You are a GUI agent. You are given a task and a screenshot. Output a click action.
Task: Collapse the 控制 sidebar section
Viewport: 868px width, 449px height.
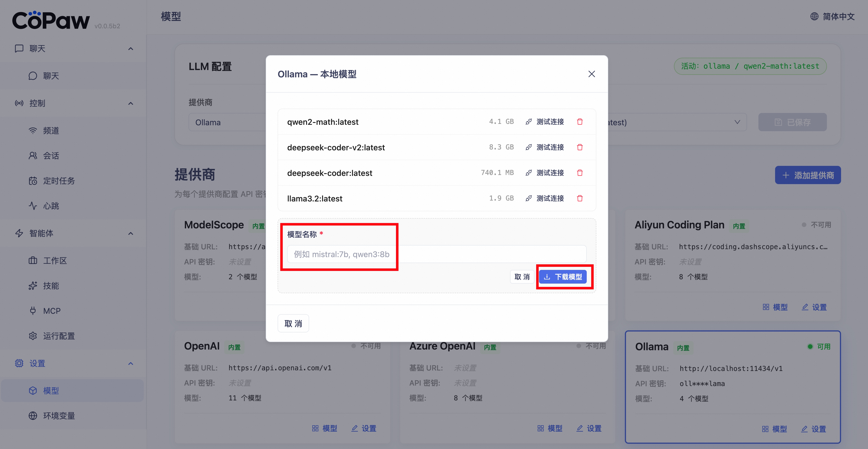131,103
